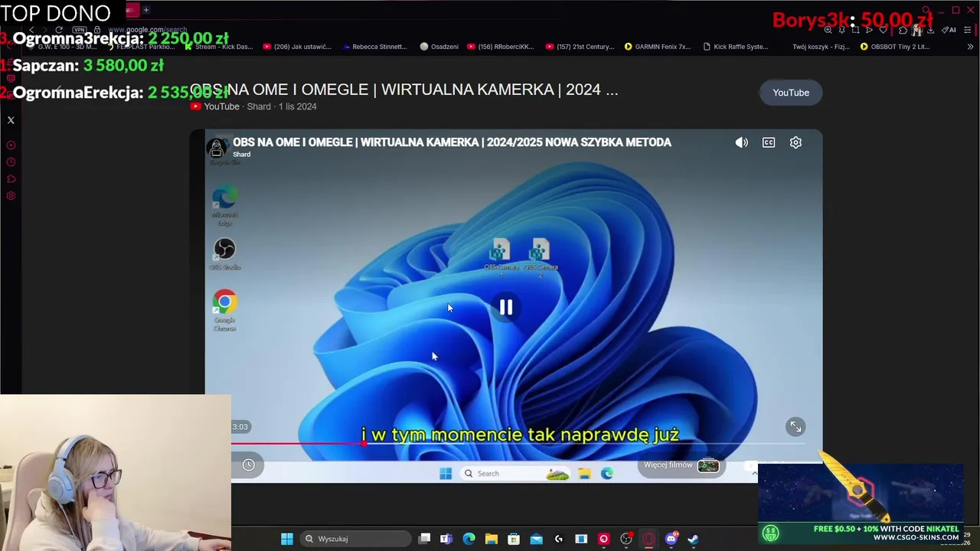Open the browser easy setup menu icon
980x551 pixels.
coord(968,30)
